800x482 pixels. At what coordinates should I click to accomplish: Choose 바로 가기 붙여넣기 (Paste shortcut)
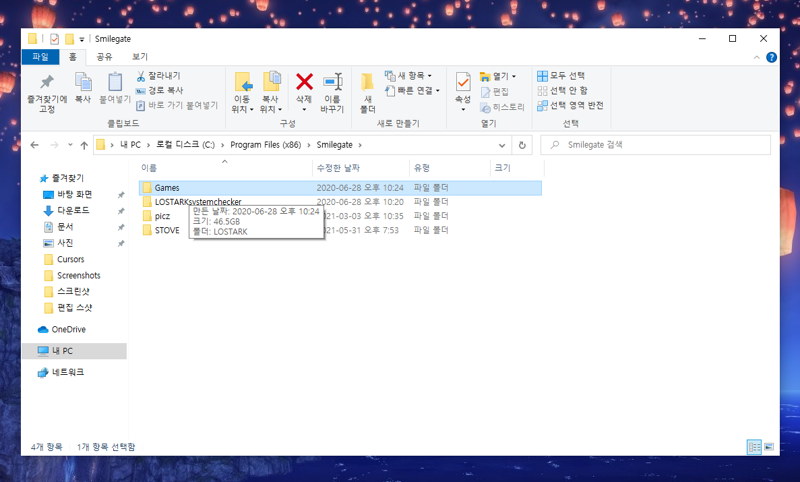point(177,105)
